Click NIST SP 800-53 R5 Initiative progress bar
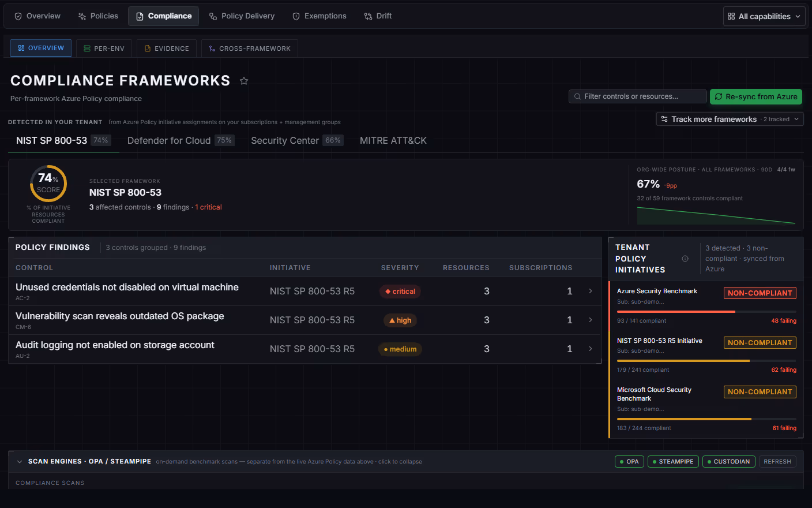812x508 pixels. pos(706,361)
